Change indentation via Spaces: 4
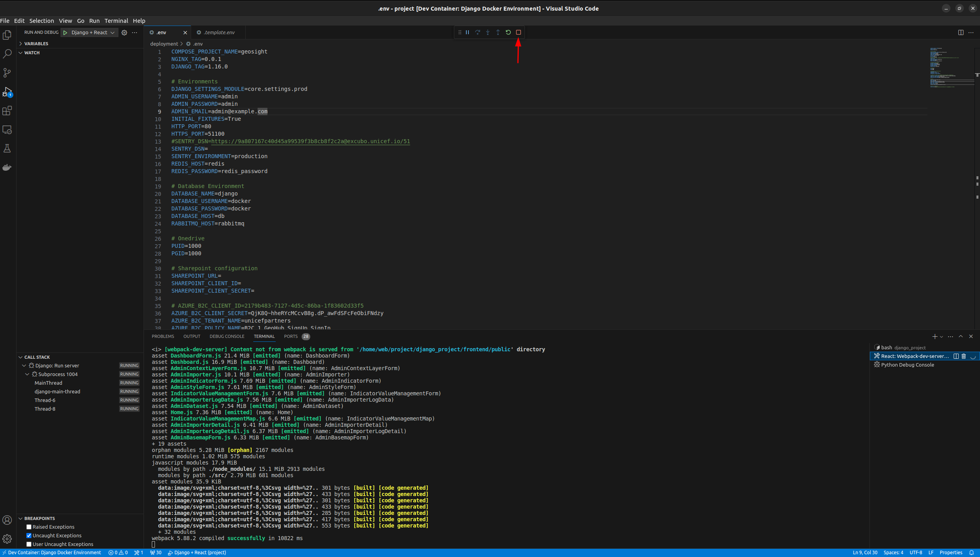 pyautogui.click(x=893, y=553)
